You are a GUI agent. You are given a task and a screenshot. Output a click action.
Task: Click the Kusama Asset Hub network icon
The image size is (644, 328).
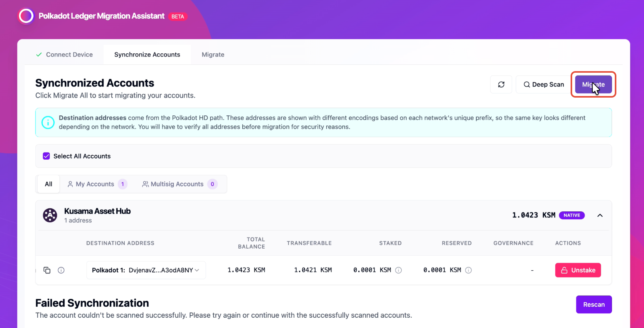point(50,215)
